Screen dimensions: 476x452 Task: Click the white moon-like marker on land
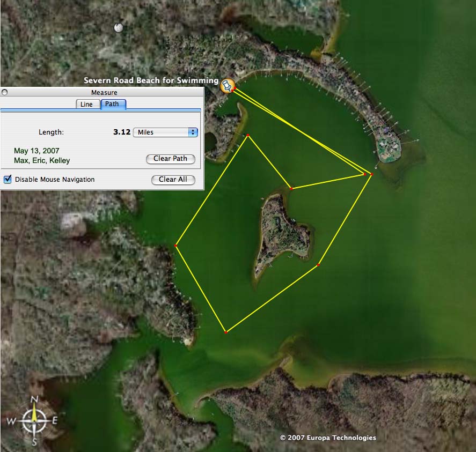click(119, 28)
